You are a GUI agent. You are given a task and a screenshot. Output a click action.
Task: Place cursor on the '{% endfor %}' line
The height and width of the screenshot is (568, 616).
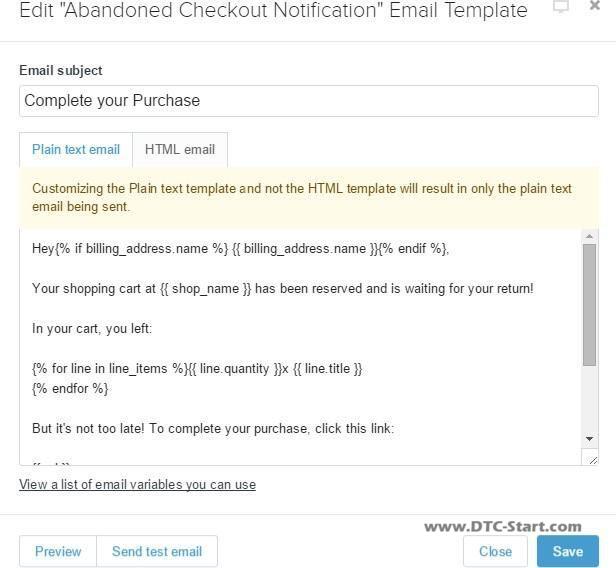pos(70,388)
